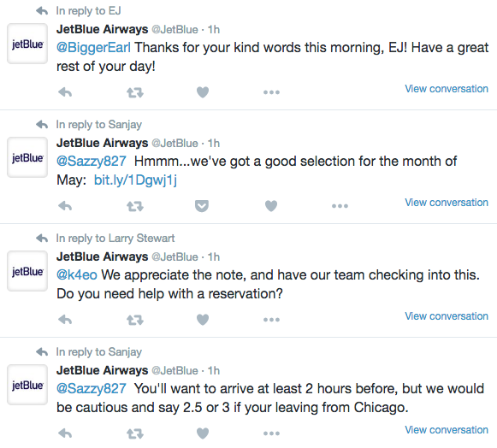
Task: Save the May selection tweet to Pocket
Action: tap(202, 206)
